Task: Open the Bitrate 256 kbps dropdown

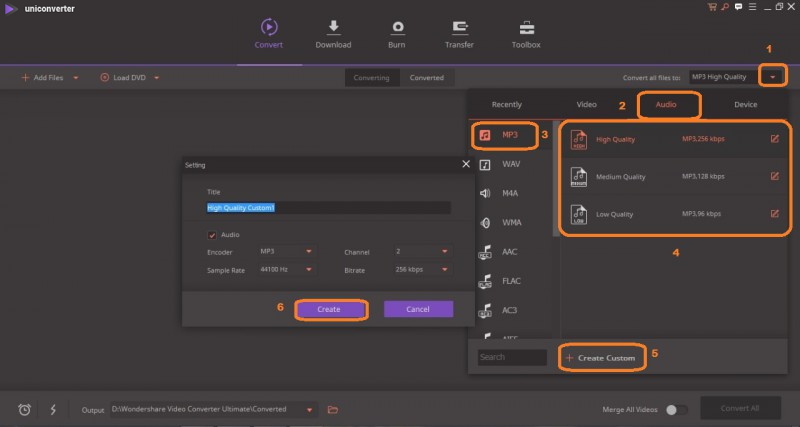Action: click(x=422, y=269)
